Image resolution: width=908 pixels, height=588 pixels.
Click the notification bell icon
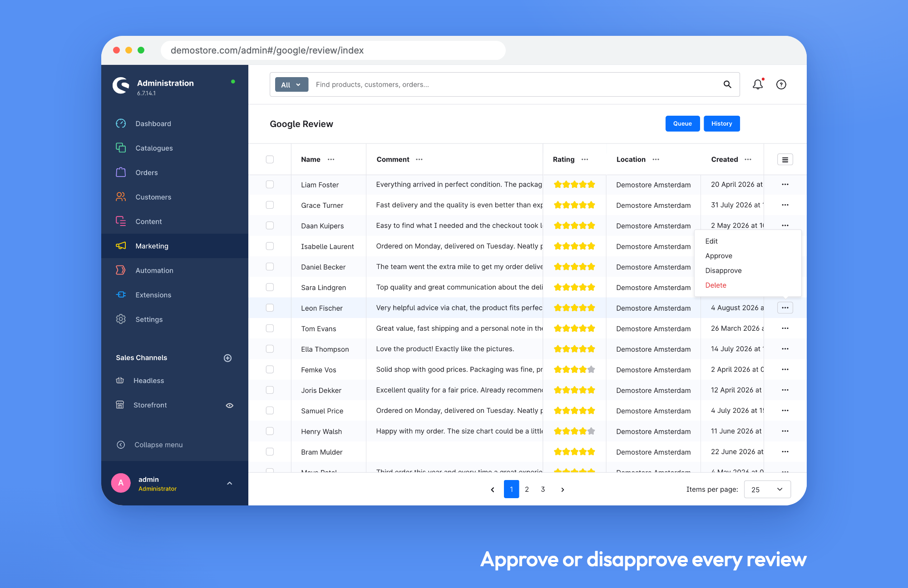(758, 84)
